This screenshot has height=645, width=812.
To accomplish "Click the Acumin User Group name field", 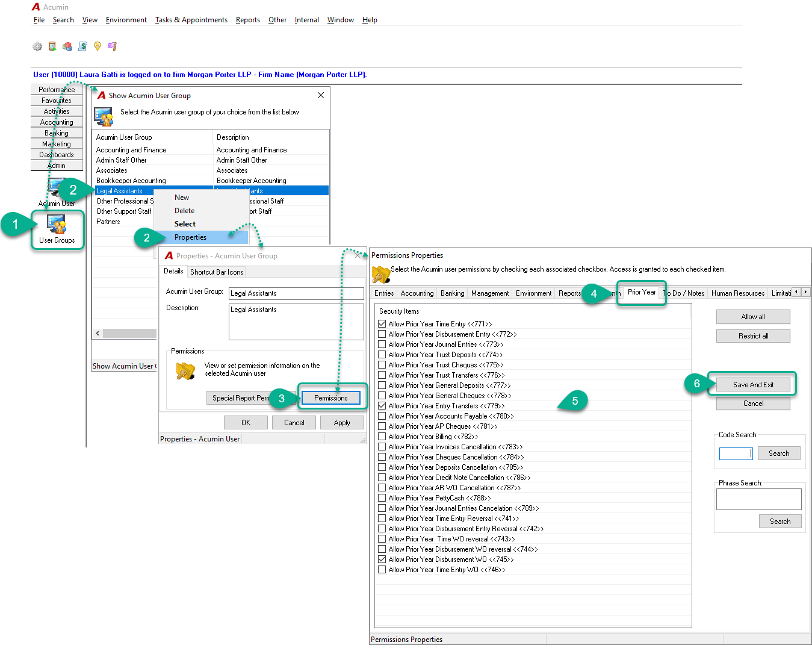I will pyautogui.click(x=296, y=293).
